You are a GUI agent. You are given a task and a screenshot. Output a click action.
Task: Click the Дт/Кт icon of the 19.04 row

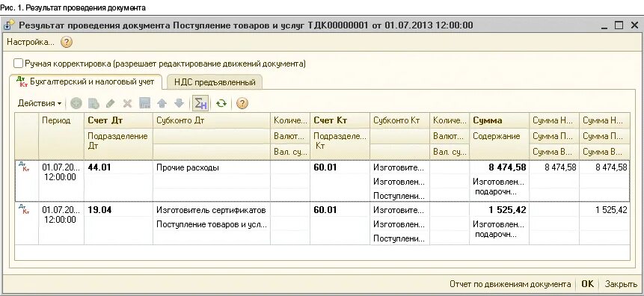[x=23, y=209]
